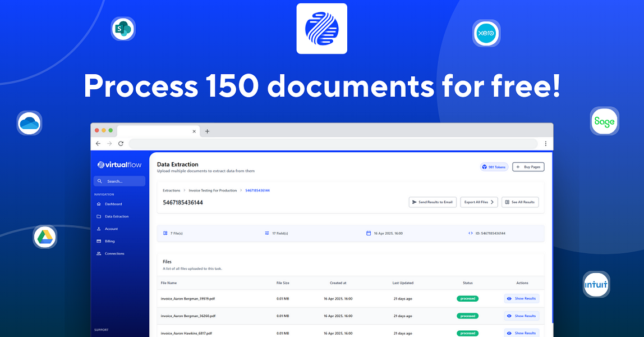Show Results for invoice_Aaron Hawkins_6817.pdf
The image size is (644, 337).
522,333
